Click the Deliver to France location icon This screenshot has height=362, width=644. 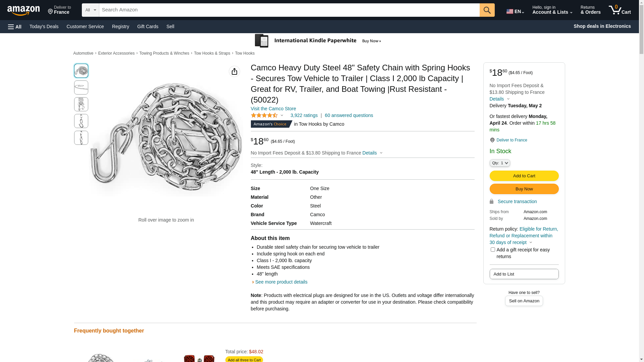click(492, 140)
